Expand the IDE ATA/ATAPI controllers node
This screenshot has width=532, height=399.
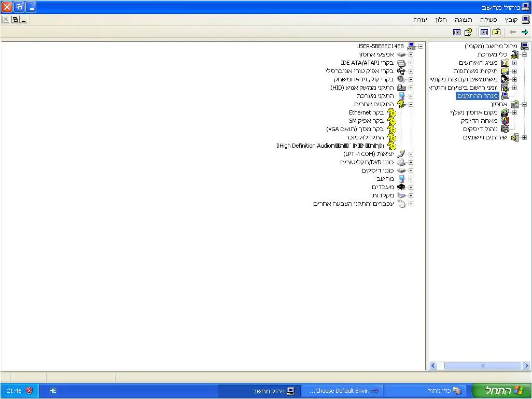pyautogui.click(x=411, y=63)
